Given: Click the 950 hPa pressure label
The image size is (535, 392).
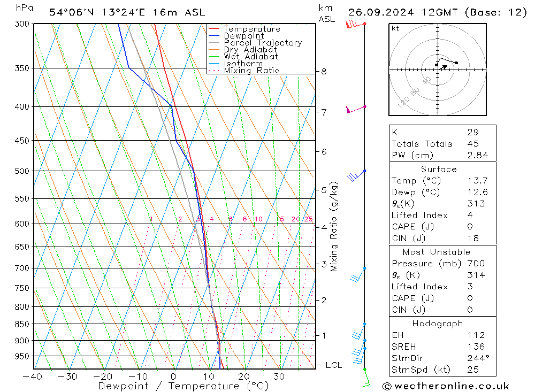Looking at the screenshot, I should coord(22,356).
